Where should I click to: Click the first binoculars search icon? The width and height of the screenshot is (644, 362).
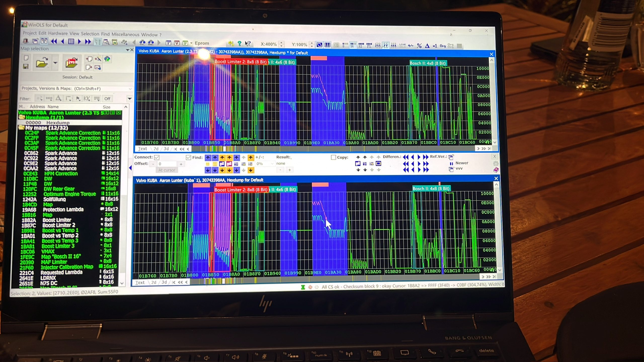point(142,42)
